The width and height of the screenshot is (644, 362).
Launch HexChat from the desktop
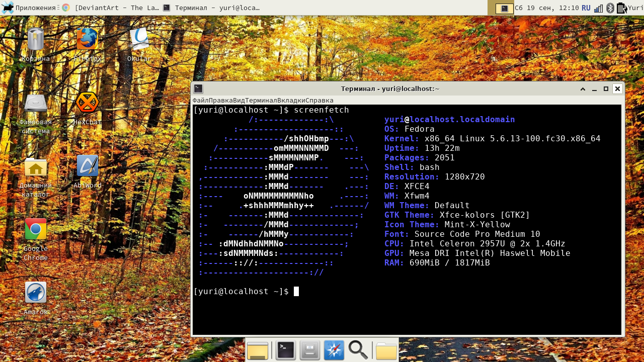[x=87, y=103]
